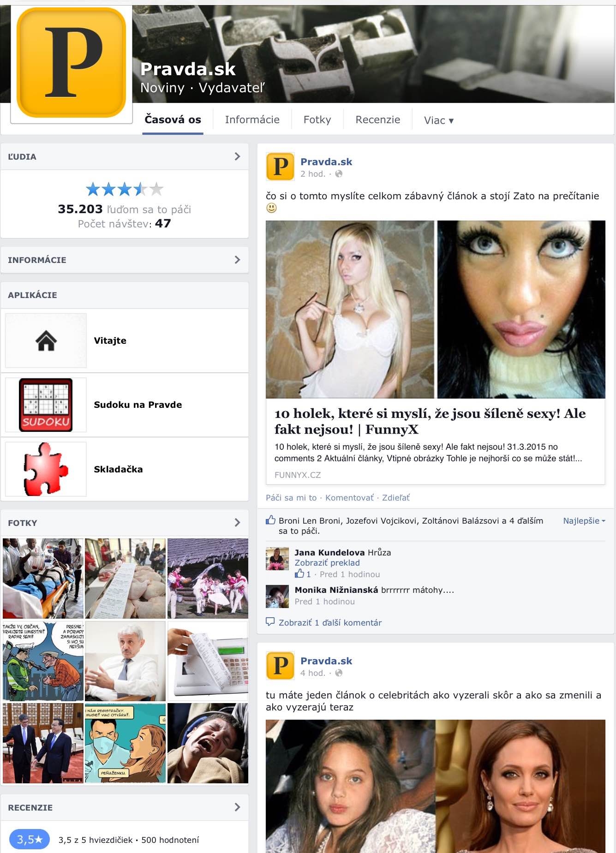Click thumbs-up icon on Jana Kundelova's comment
The height and width of the screenshot is (853, 616).
[x=300, y=574]
